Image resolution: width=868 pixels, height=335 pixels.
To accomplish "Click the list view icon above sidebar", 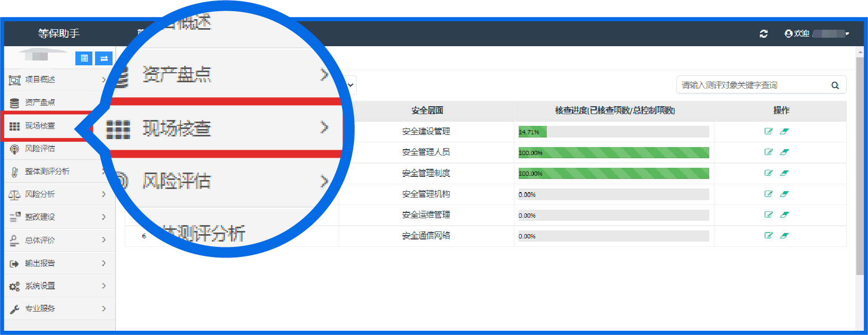I will point(84,58).
